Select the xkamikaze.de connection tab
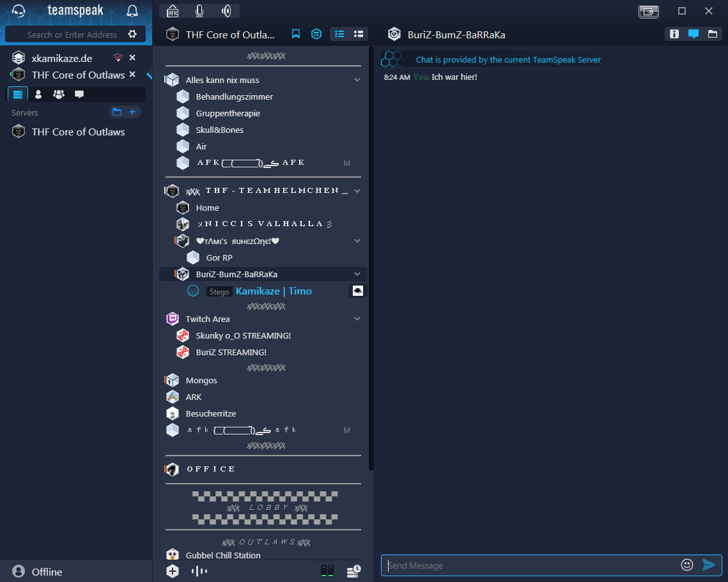 click(62, 58)
